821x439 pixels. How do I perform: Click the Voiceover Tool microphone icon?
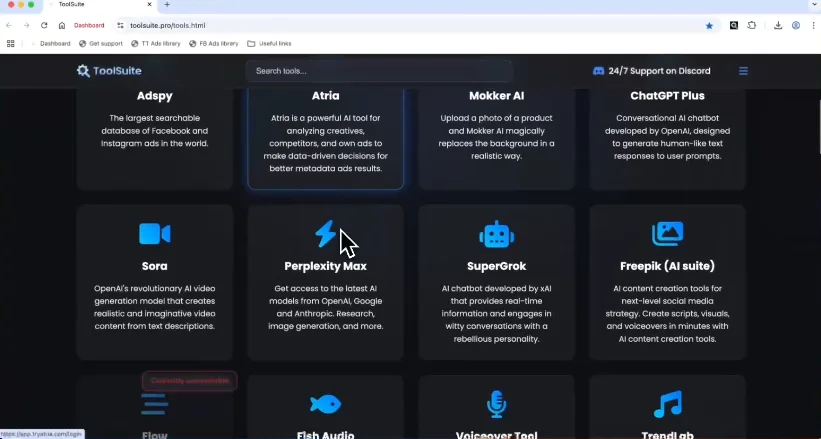click(496, 404)
